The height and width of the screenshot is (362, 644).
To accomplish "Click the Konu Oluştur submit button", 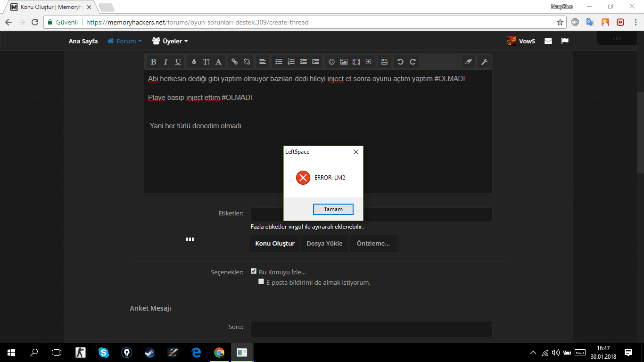I will tap(275, 243).
